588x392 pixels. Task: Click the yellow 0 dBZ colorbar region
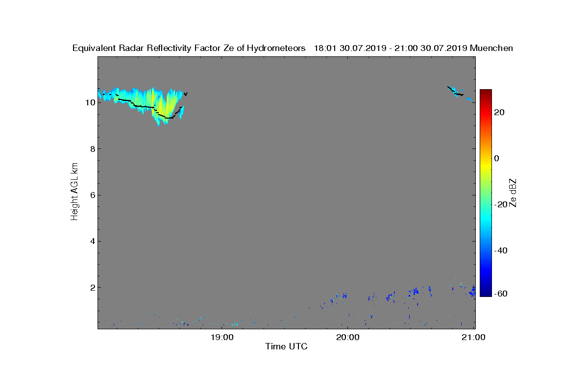click(486, 158)
